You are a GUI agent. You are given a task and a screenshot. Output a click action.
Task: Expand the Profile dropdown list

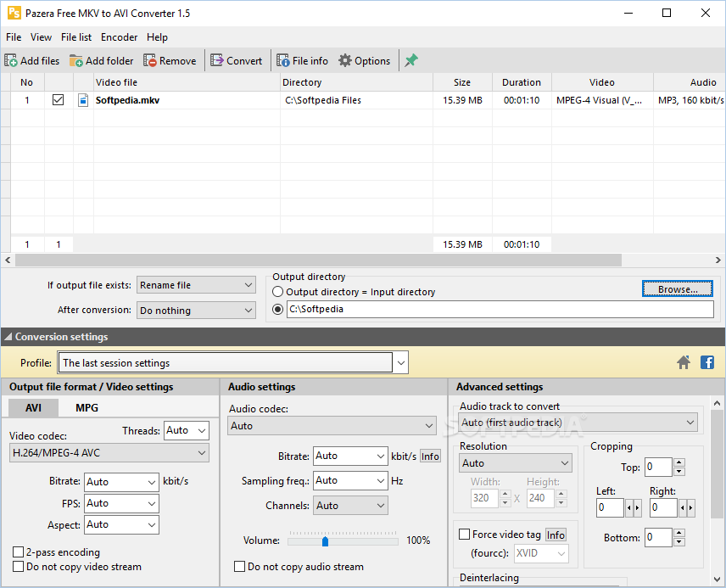401,363
